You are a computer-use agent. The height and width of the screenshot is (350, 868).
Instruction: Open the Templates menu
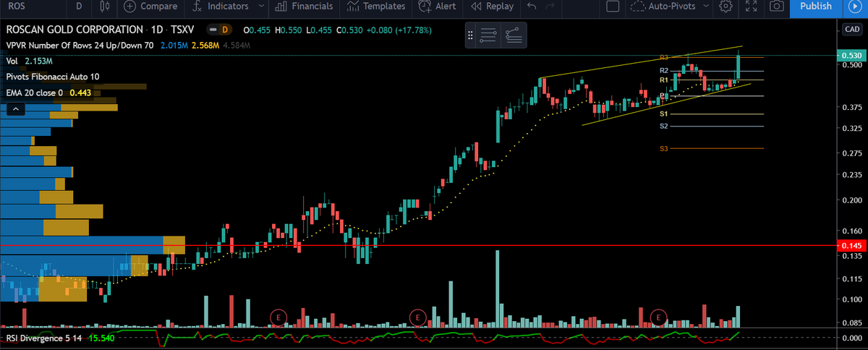click(x=375, y=7)
